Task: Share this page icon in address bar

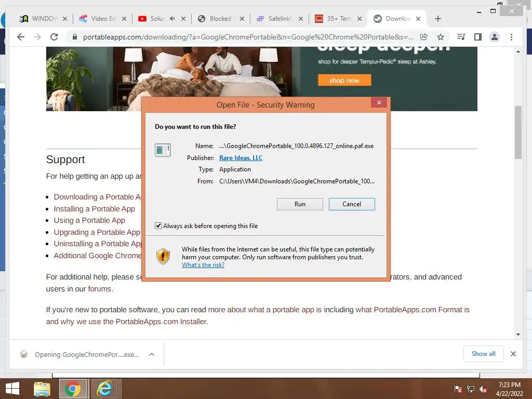Action: [424, 37]
